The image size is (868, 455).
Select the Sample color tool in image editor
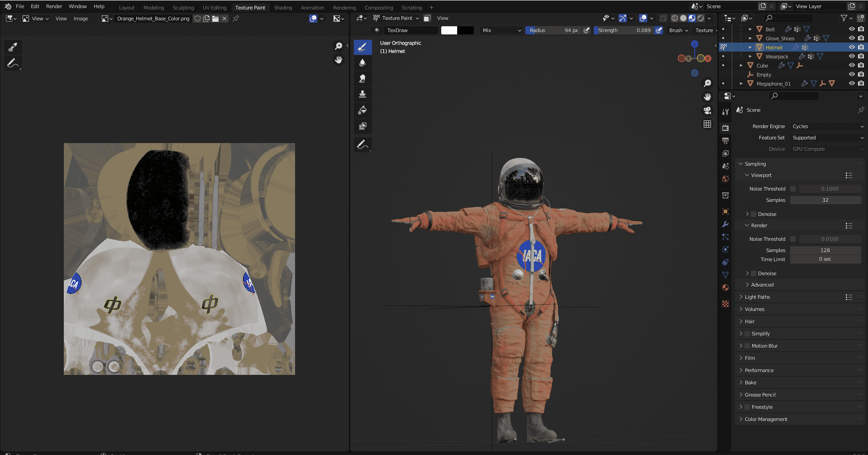tap(13, 47)
